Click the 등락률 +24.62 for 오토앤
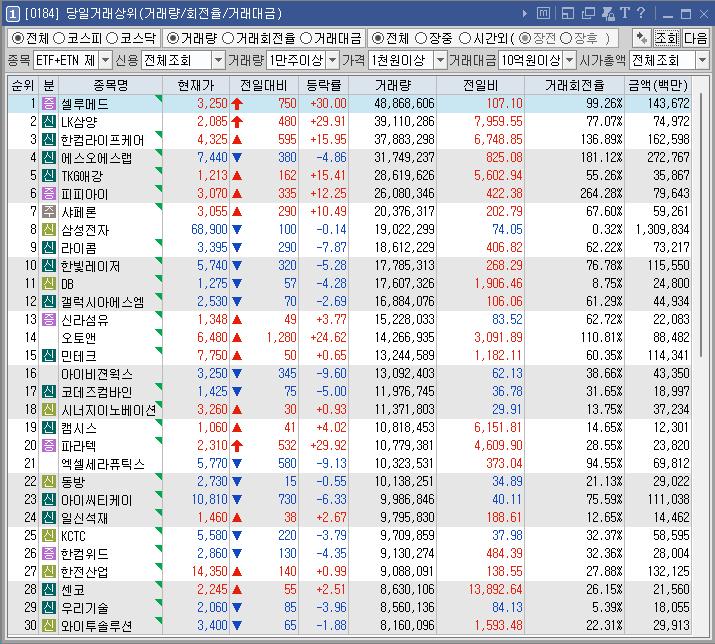The image size is (715, 644). click(x=328, y=338)
